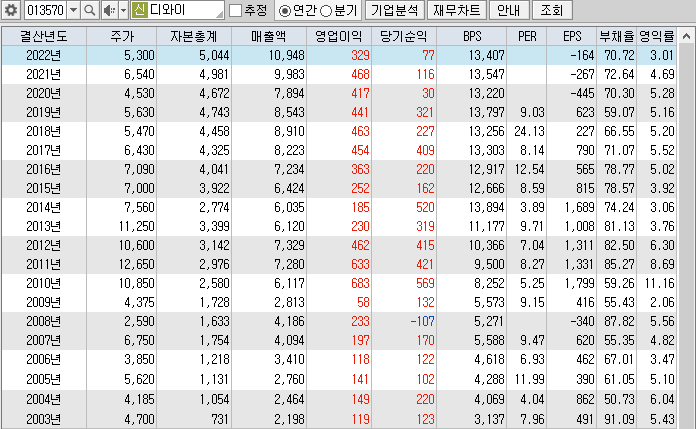Image resolution: width=696 pixels, height=429 pixels.
Task: Click the 2022년 sales value 10,948
Action: (x=287, y=55)
